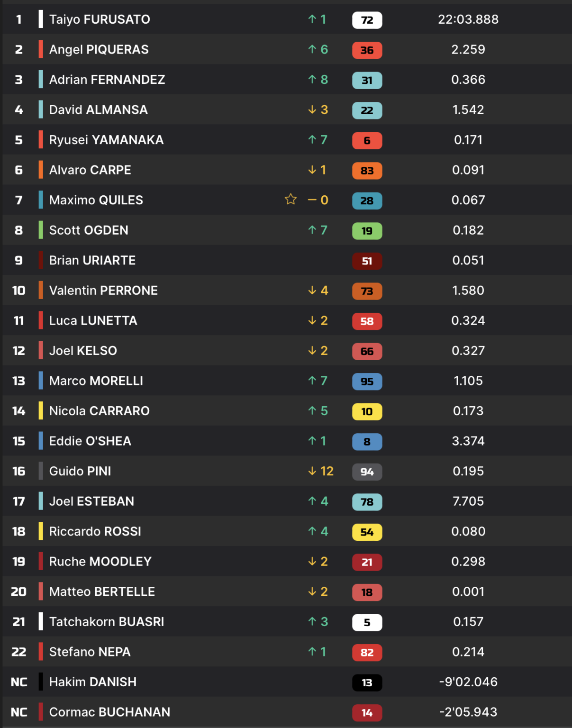Open Cormac BUCHANAN entry
Viewport: 572px width, 728px height.
coord(109,712)
